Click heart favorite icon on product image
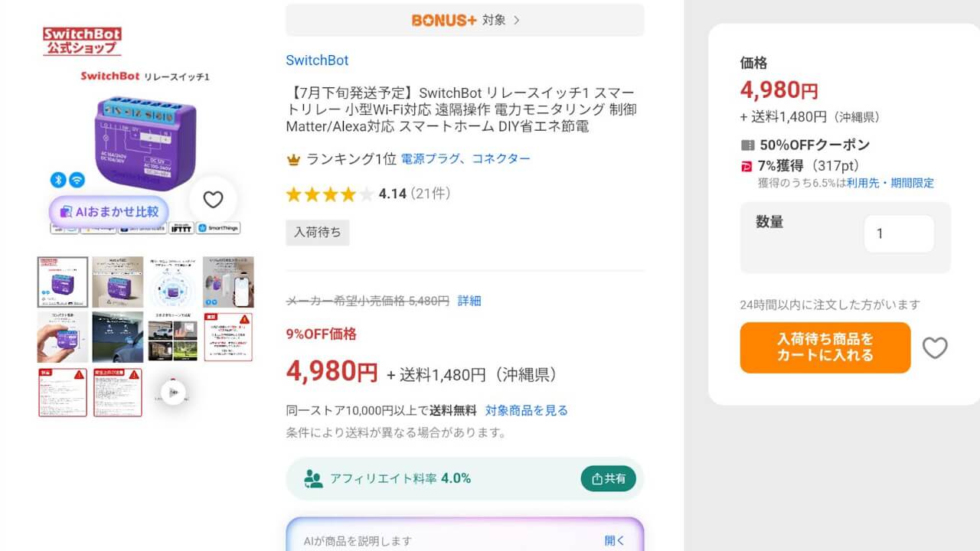980x551 pixels. tap(213, 200)
